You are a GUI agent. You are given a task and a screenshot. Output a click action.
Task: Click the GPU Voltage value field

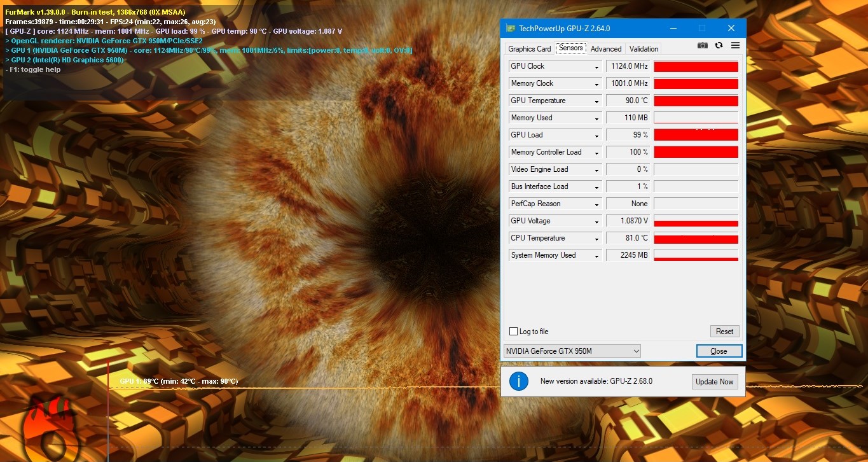[628, 221]
